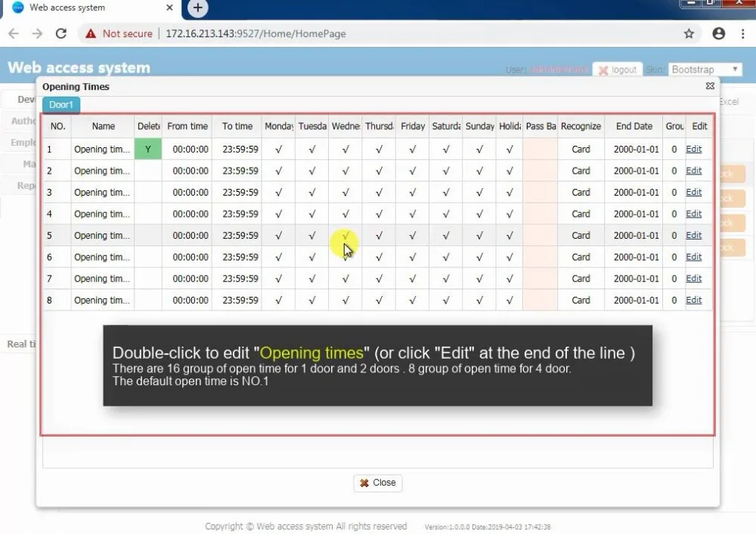Click the Pass Ba column header

point(541,126)
